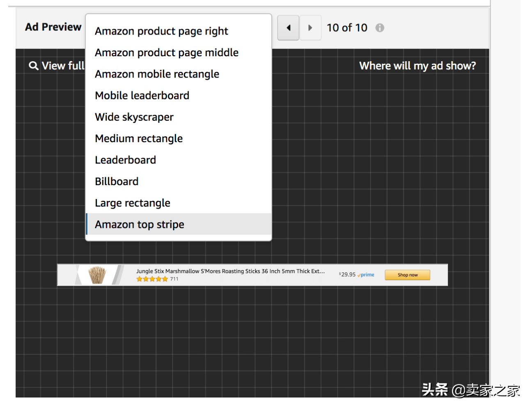Choose Large rectangle ad size

(179, 203)
